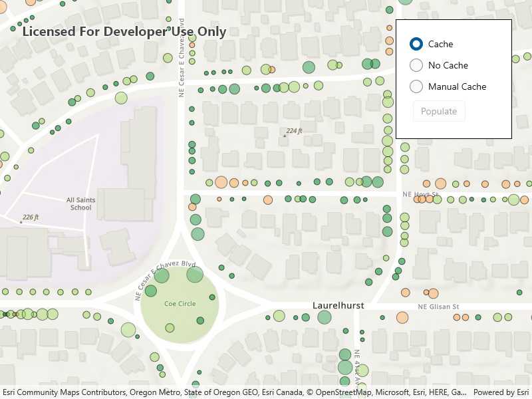The height and width of the screenshot is (399, 532).
Task: Select the Cache radio button
Action: coord(416,44)
